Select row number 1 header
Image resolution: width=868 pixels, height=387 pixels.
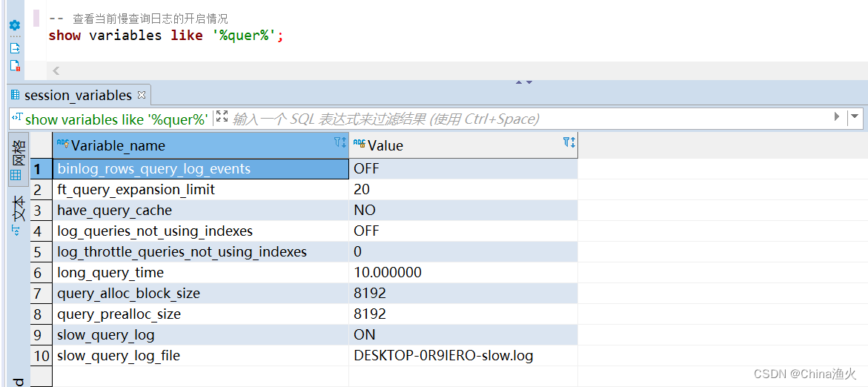tap(41, 169)
